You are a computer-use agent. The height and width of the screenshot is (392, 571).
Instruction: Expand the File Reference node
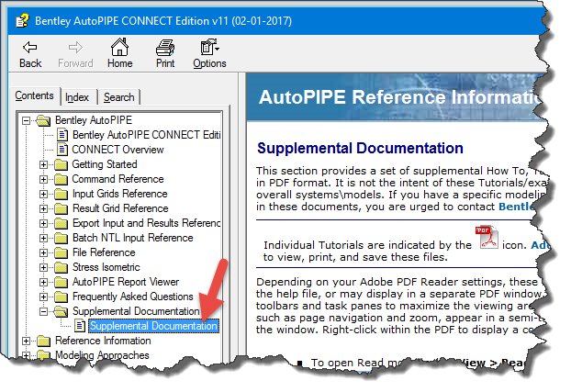click(43, 252)
